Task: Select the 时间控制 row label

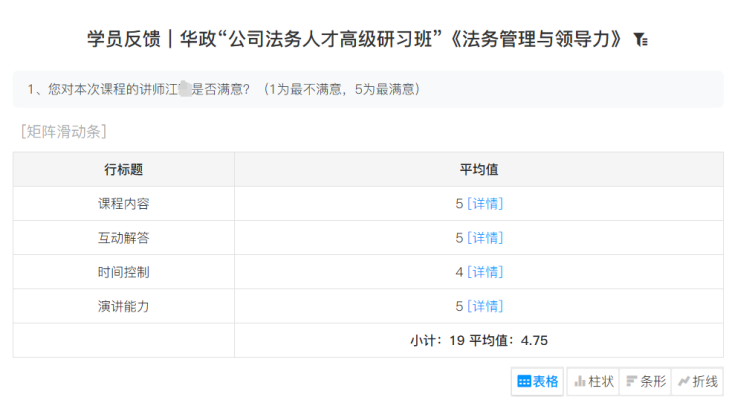Action: pyautogui.click(x=123, y=272)
